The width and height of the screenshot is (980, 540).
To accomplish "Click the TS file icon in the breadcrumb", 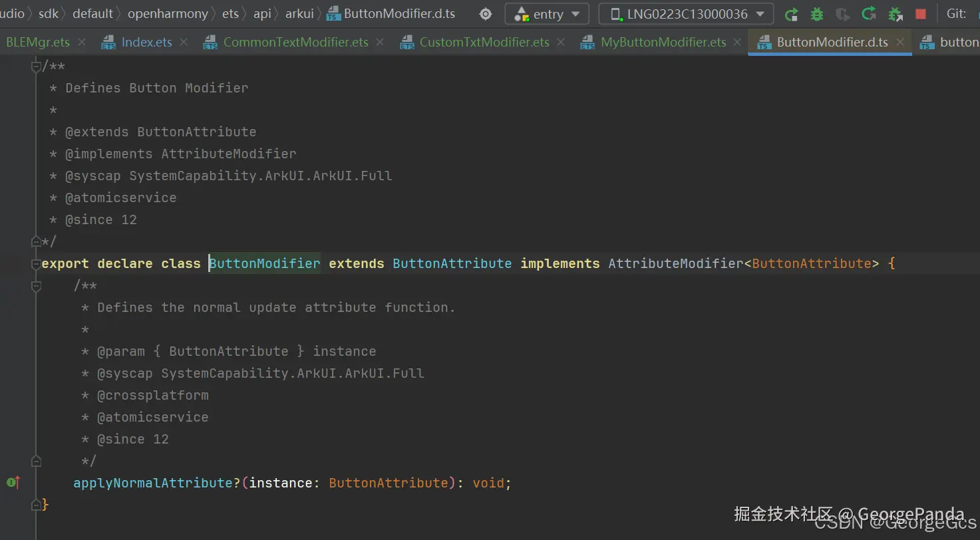I will point(333,14).
